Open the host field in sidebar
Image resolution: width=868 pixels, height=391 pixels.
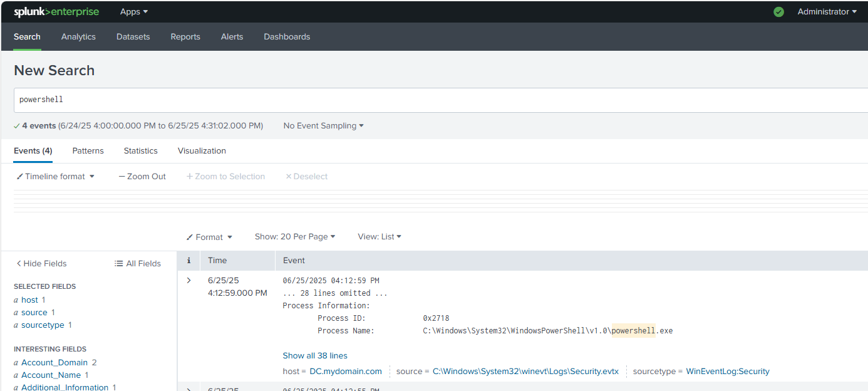click(29, 300)
